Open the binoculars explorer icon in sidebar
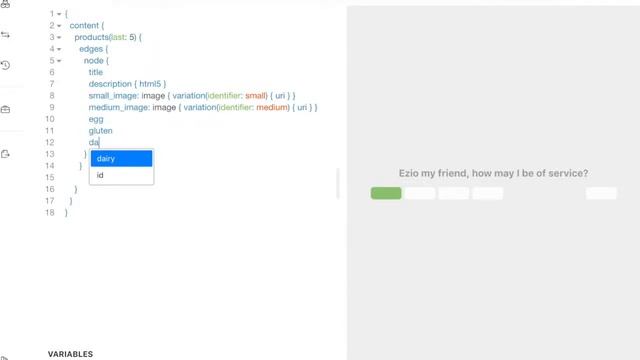The height and width of the screenshot is (360, 640). [x=5, y=4]
